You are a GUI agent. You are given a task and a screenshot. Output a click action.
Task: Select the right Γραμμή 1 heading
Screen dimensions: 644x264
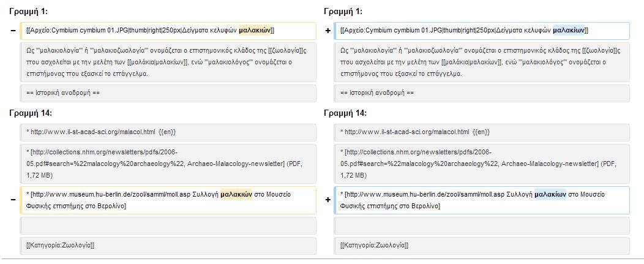point(343,12)
